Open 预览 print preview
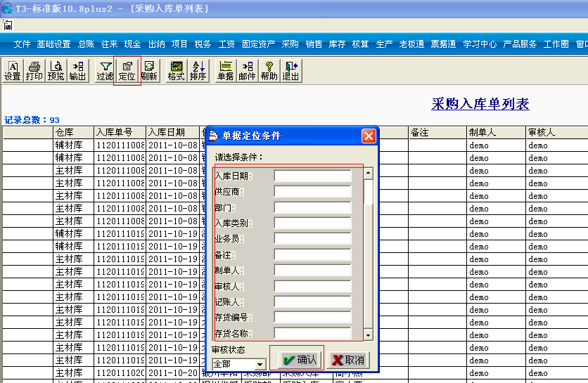The image size is (588, 383). (x=56, y=71)
